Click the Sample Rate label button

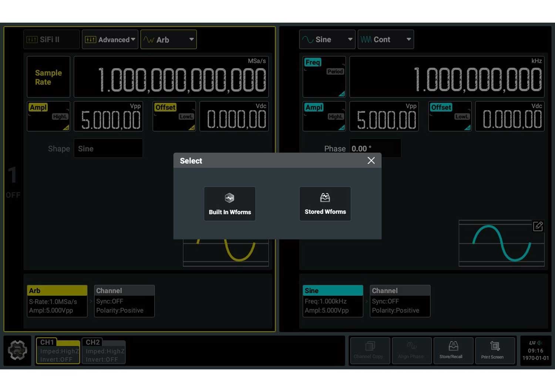(48, 77)
